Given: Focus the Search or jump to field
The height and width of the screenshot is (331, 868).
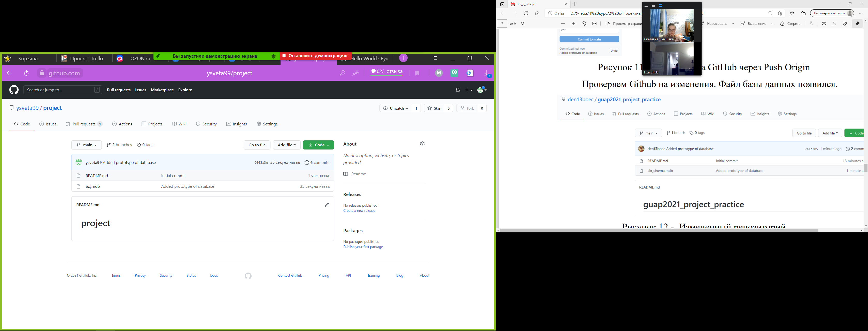Looking at the screenshot, I should pyautogui.click(x=63, y=90).
